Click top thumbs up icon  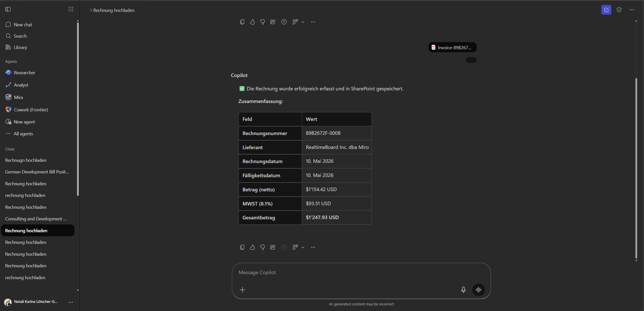click(252, 22)
